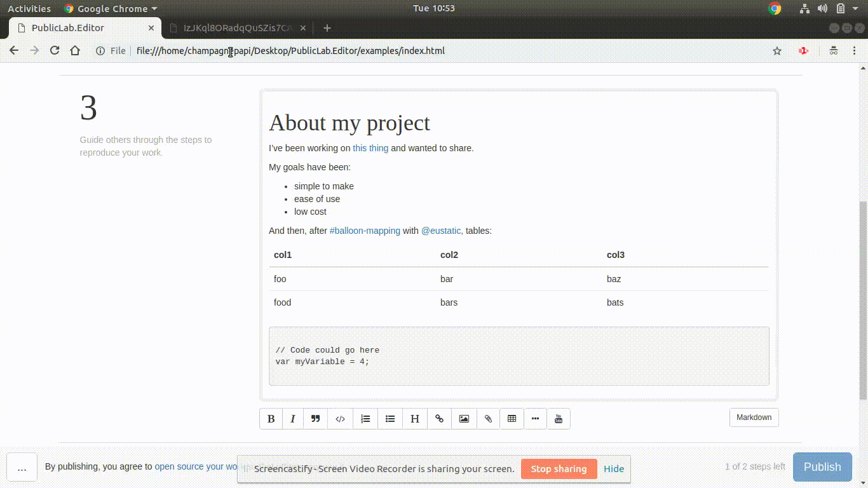The width and height of the screenshot is (868, 488).
Task: Toggle Markdown editing mode
Action: tap(754, 417)
